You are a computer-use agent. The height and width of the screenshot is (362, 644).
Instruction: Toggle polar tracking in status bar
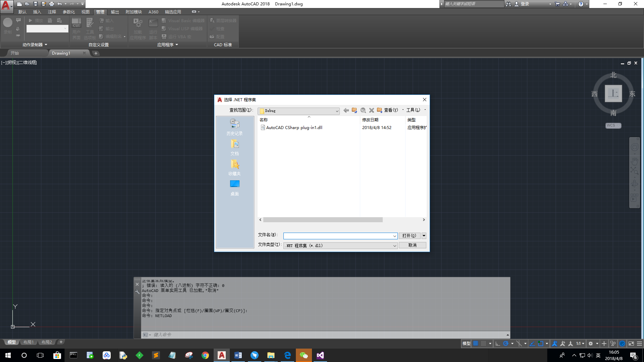pyautogui.click(x=506, y=344)
